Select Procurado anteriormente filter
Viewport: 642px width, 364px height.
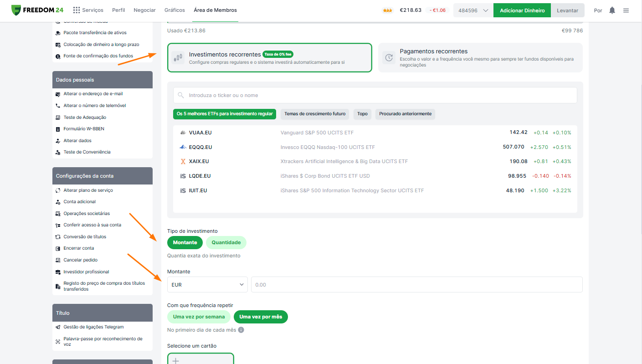click(405, 114)
